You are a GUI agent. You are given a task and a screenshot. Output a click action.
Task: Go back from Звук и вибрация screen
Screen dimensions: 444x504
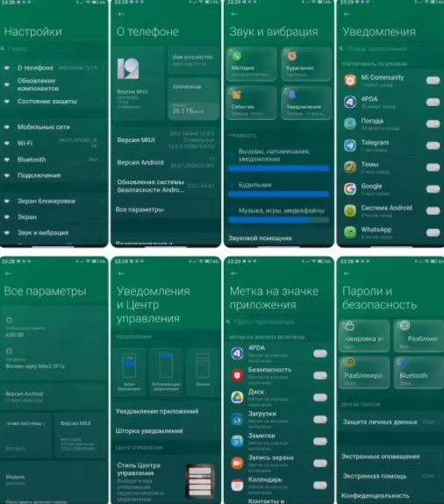pyautogui.click(x=234, y=14)
